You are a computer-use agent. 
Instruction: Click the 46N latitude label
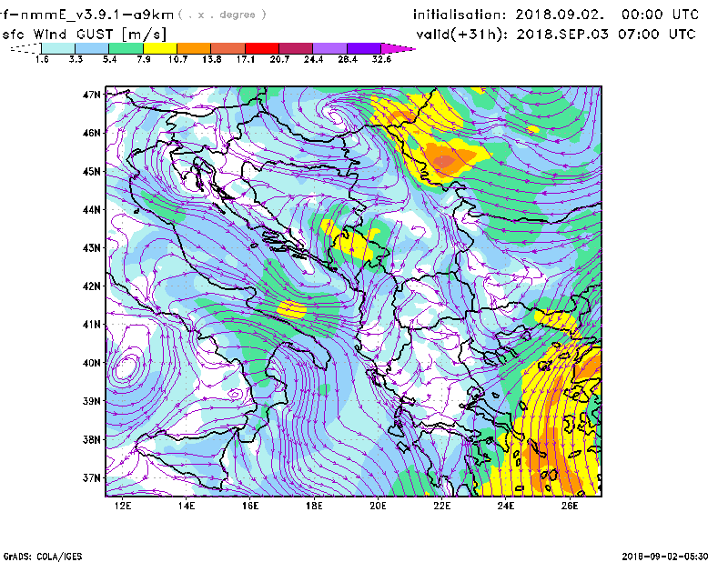pyautogui.click(x=92, y=133)
